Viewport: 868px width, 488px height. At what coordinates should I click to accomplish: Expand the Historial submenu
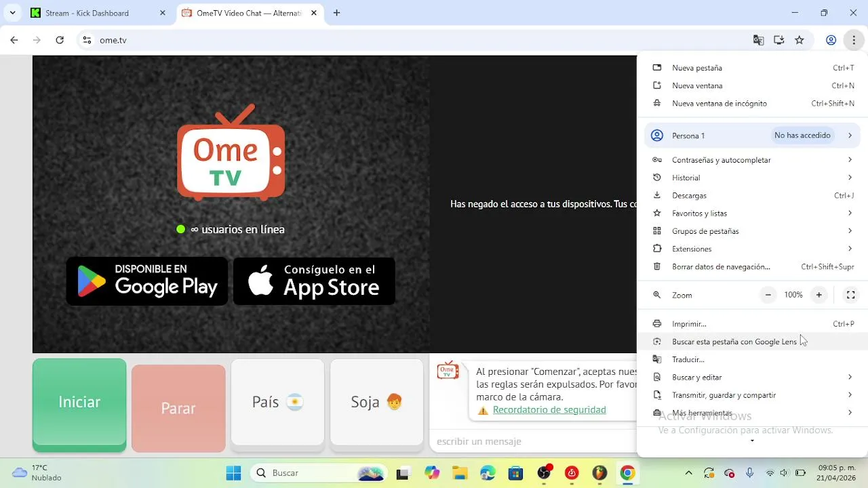753,178
